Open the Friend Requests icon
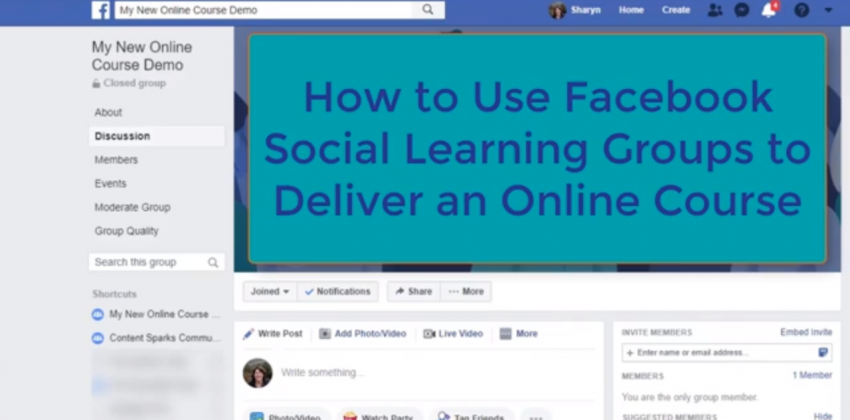The width and height of the screenshot is (850, 420). pyautogui.click(x=715, y=10)
